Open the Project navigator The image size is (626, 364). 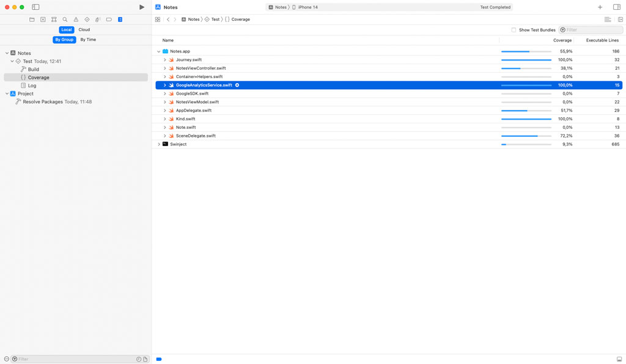(32, 19)
